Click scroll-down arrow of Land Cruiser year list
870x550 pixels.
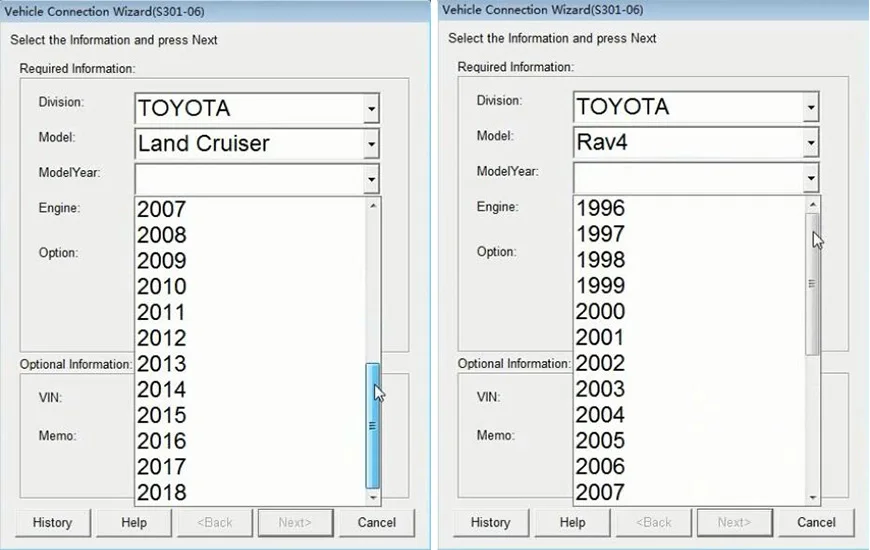pyautogui.click(x=373, y=497)
